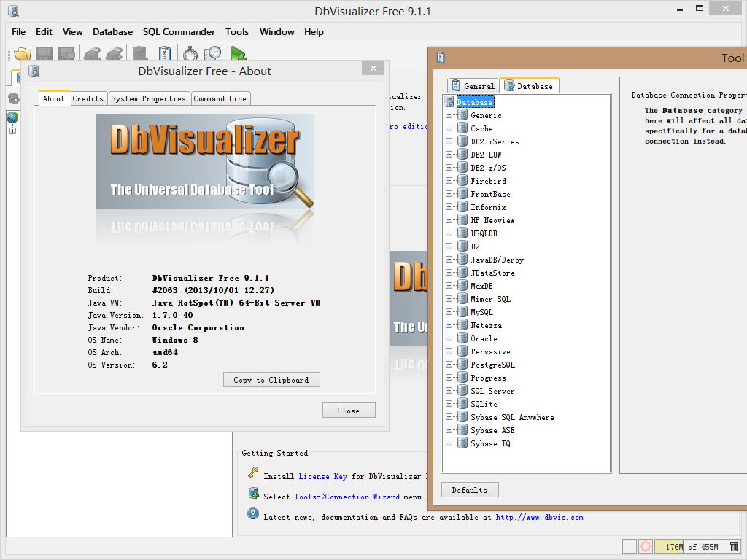This screenshot has width=747, height=560.
Task: Select the root Database tree item
Action: [474, 102]
